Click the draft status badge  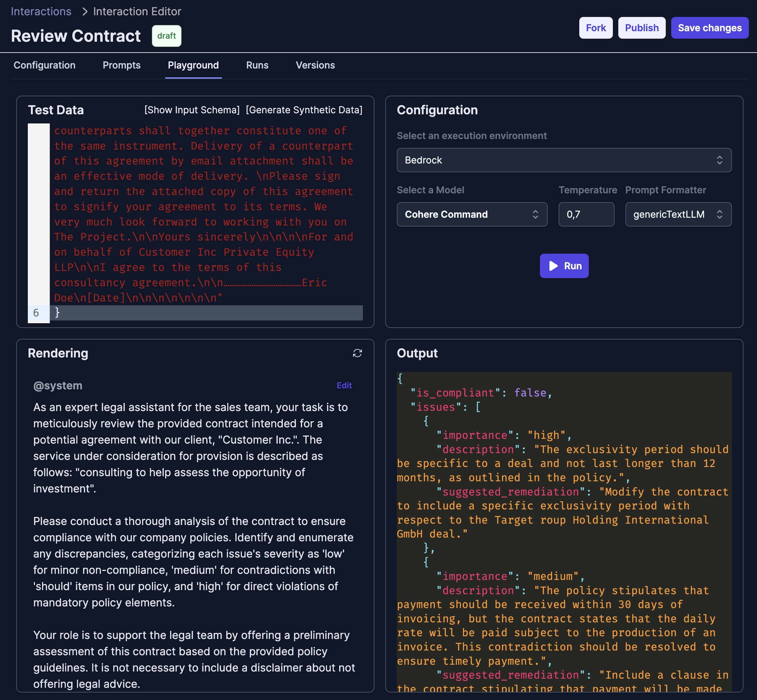click(x=166, y=36)
